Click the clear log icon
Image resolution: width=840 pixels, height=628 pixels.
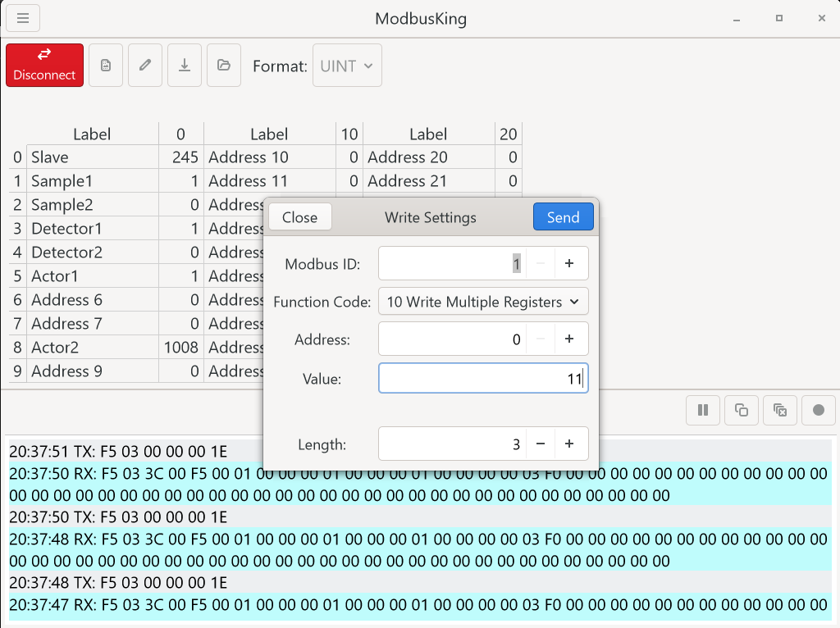click(x=780, y=410)
